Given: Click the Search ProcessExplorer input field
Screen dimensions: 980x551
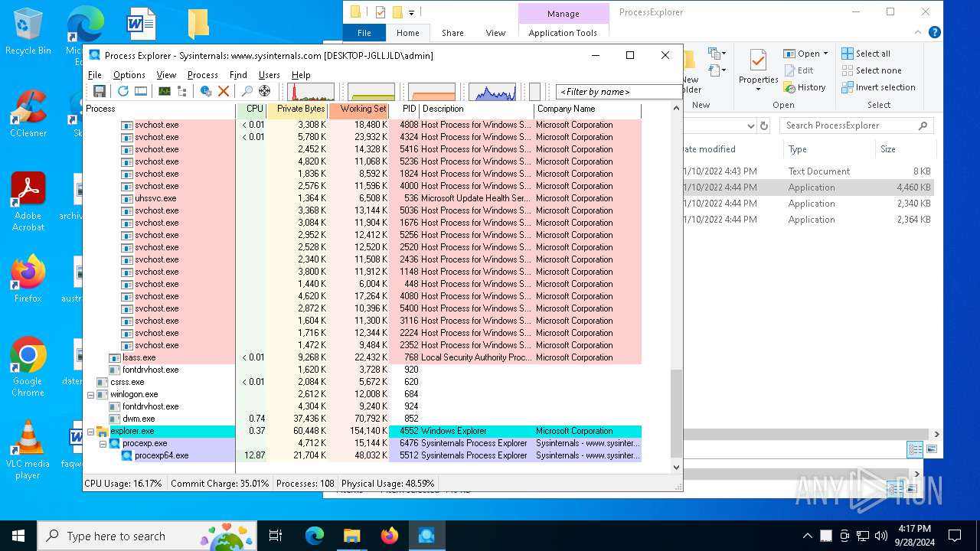Looking at the screenshot, I should tap(857, 126).
